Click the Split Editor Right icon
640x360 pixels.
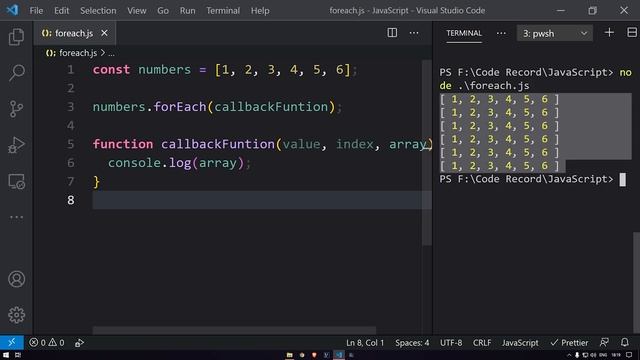[x=392, y=33]
